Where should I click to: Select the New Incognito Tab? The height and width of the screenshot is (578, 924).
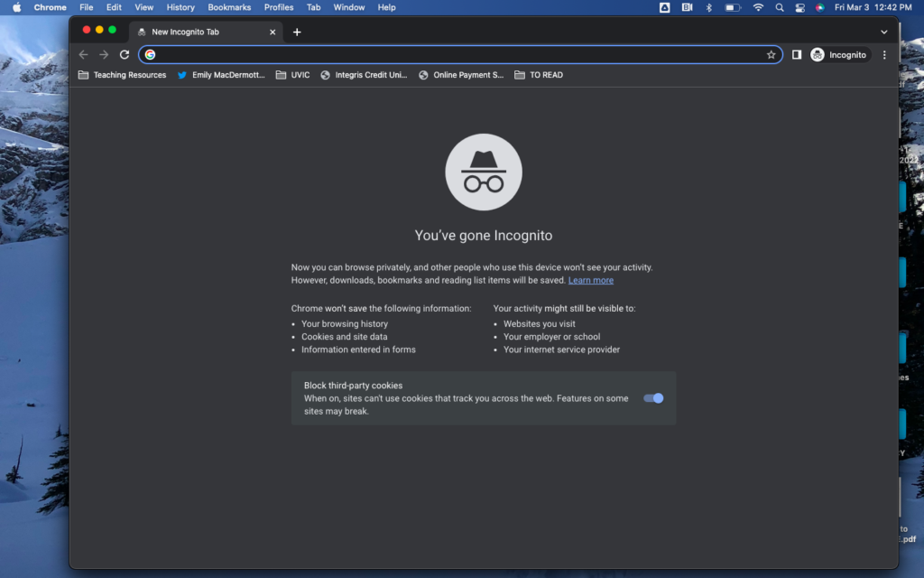(x=206, y=32)
